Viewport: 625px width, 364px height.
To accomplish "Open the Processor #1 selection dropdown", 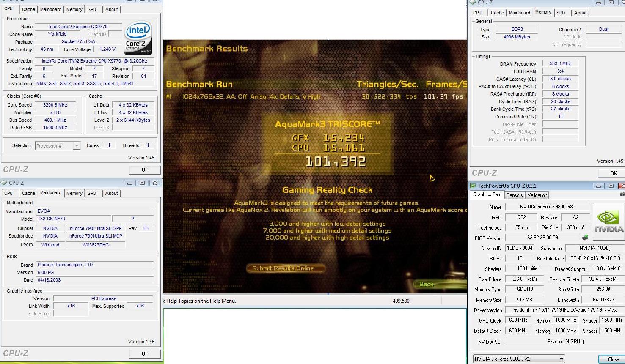I will click(x=76, y=146).
